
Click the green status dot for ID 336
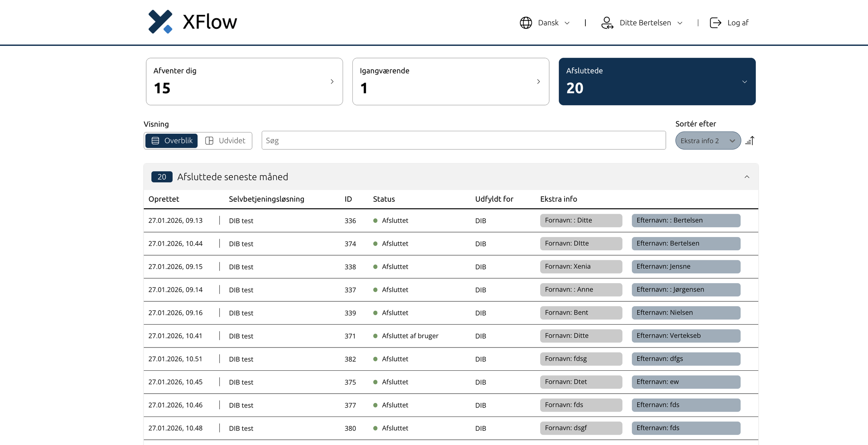coord(375,221)
